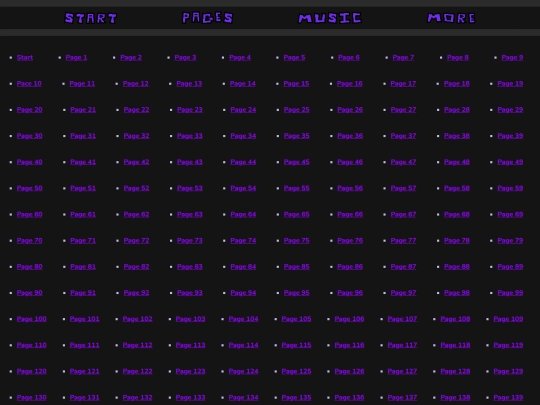Open the Page 53 link
Screen dimensions: 540x405
(190, 188)
